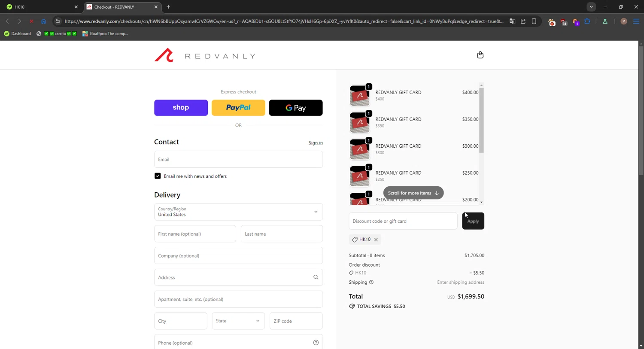Toggle Email me with news and offers checkbox

tap(158, 176)
